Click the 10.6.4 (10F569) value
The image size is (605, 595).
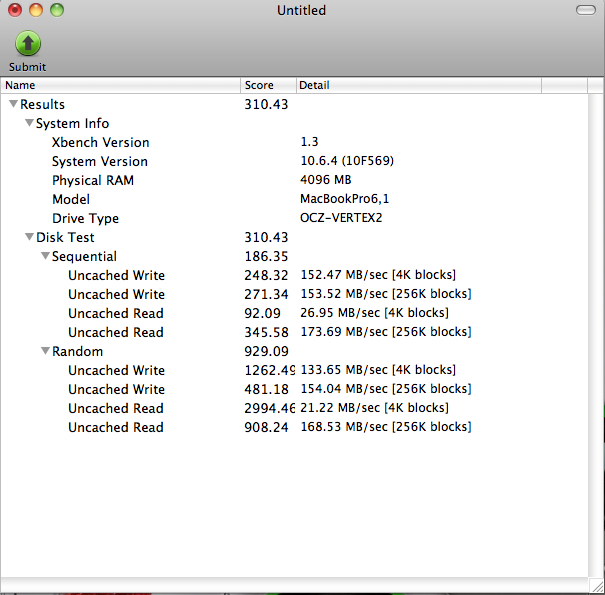(347, 161)
